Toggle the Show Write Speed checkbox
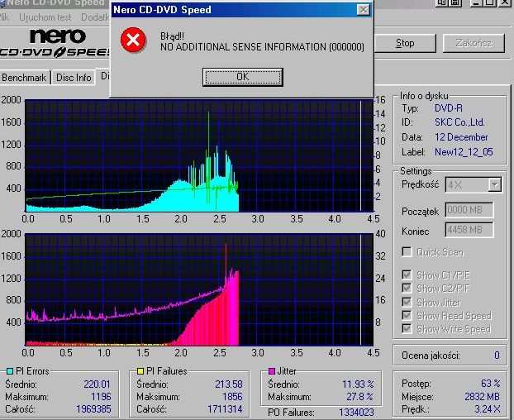 (x=407, y=328)
